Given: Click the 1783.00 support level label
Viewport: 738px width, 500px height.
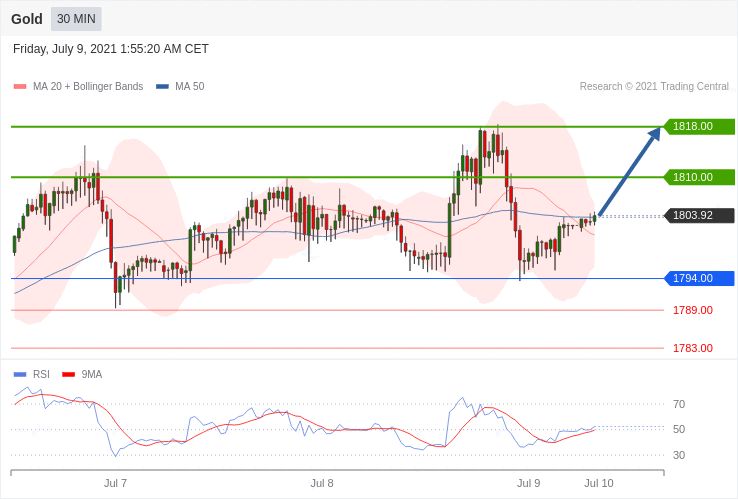Looking at the screenshot, I should [692, 348].
